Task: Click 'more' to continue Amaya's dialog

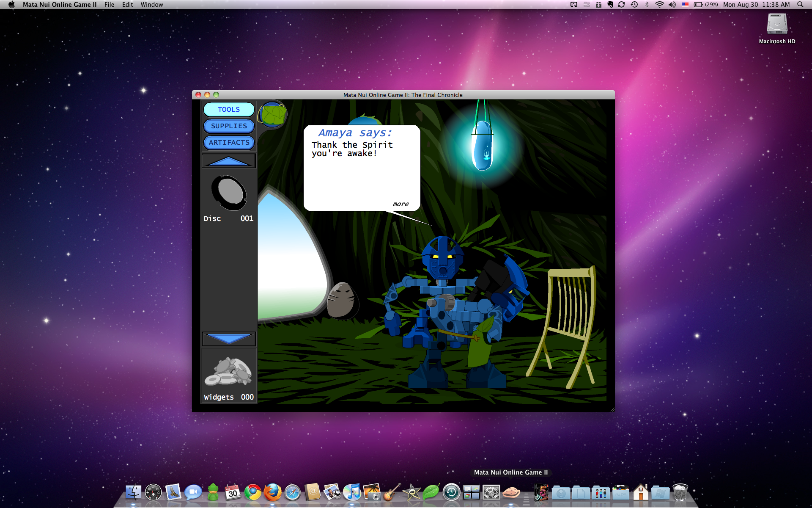Action: coord(400,204)
